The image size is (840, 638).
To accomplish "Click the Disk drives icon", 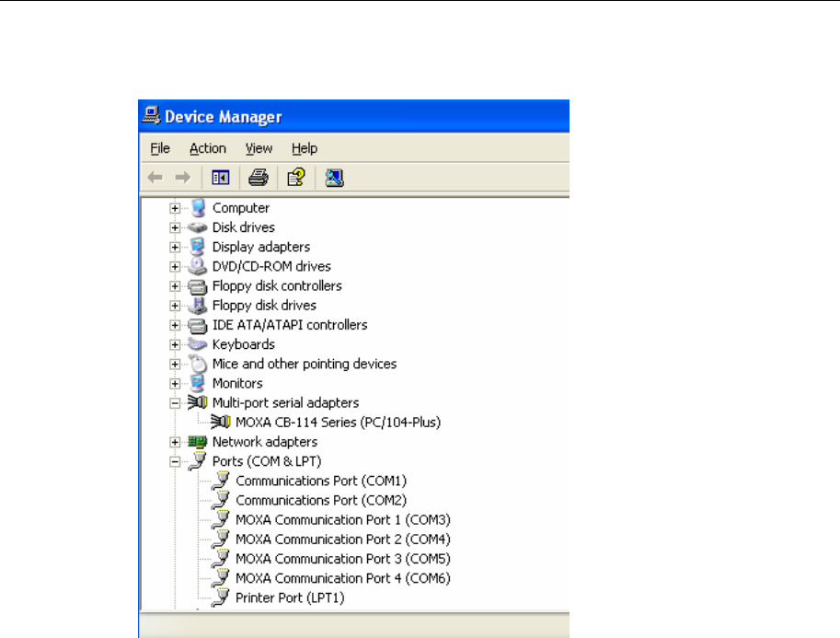I will [198, 228].
